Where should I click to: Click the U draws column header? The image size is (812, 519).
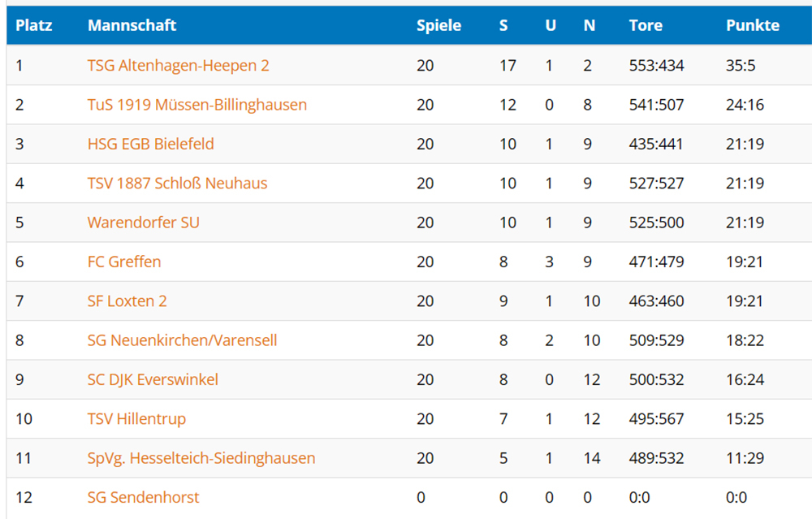[551, 25]
